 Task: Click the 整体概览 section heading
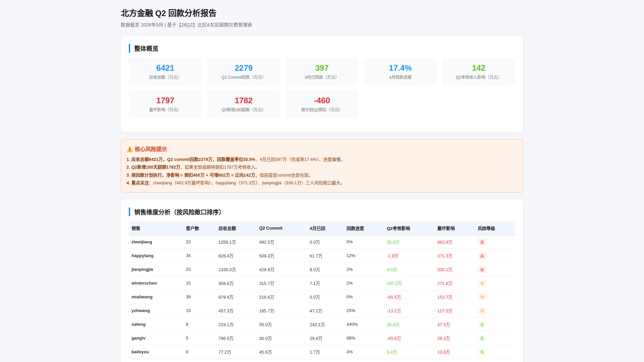146,49
